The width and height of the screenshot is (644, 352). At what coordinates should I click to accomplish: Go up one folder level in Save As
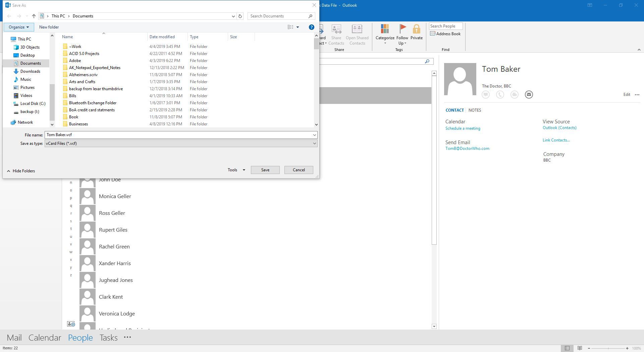[34, 16]
